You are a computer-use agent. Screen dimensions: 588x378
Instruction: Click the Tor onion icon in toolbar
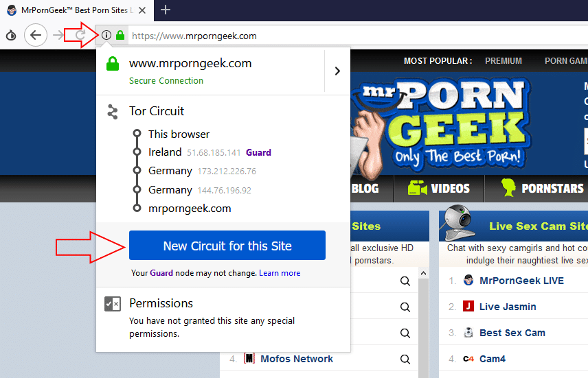[x=11, y=36]
